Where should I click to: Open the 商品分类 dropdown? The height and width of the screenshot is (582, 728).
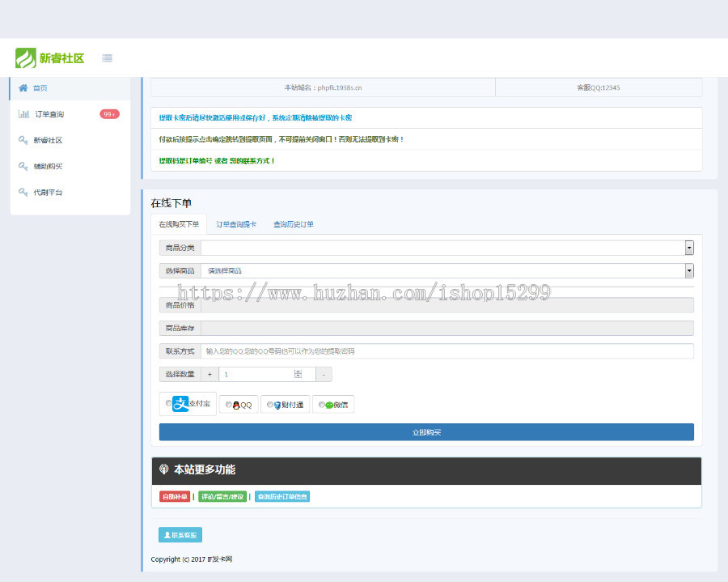[x=688, y=247]
